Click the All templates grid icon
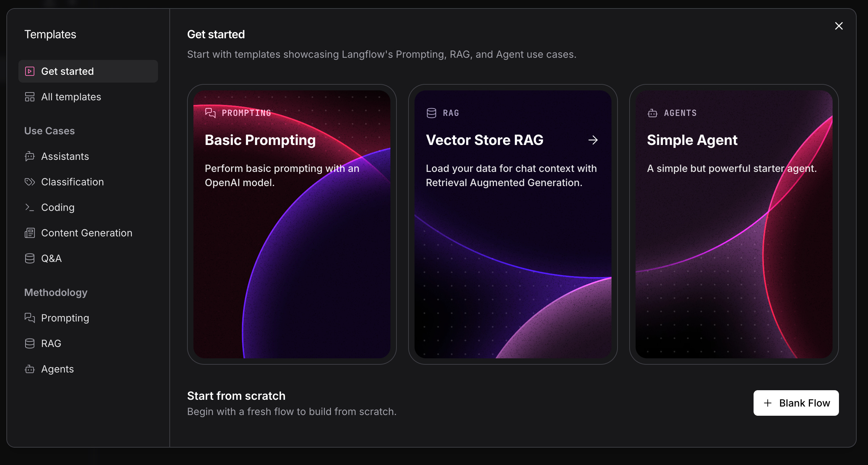Viewport: 868px width, 465px height. 30,97
